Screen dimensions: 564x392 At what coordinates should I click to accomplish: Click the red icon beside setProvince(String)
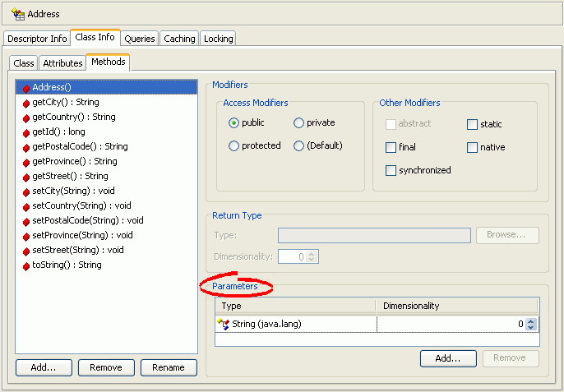[26, 236]
